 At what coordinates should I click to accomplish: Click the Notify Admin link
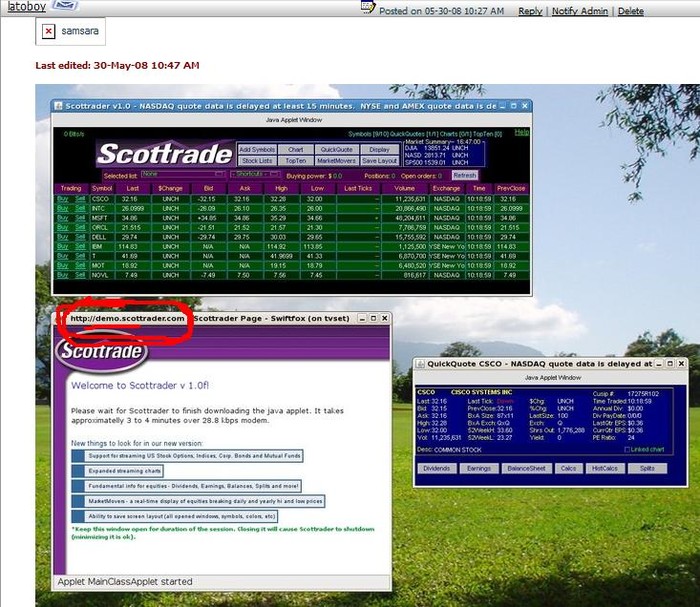coord(579,11)
